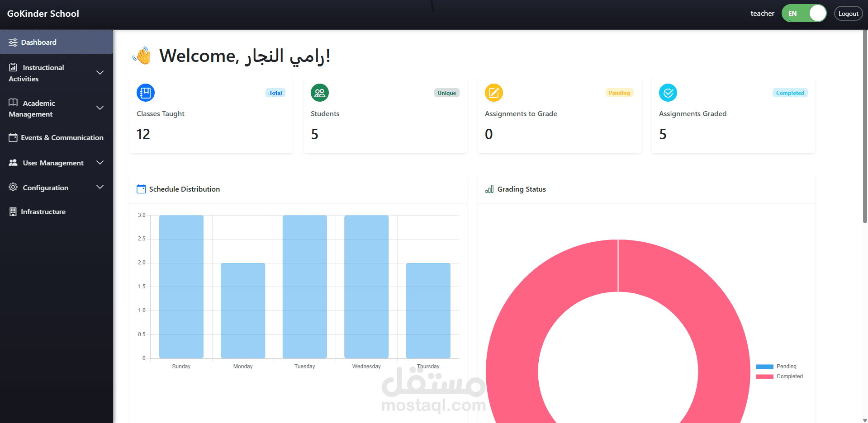Click the Wednesday bar in chart
868x423 pixels.
tap(366, 287)
